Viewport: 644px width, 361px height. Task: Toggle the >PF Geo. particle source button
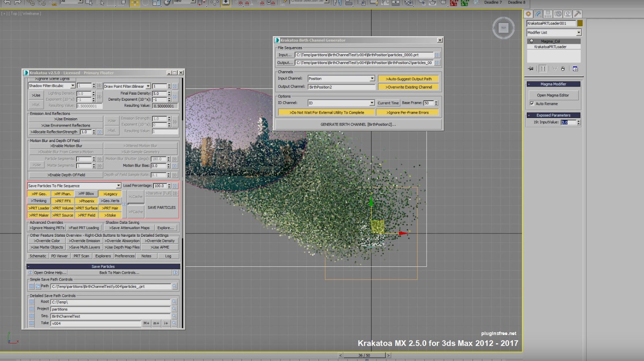pyautogui.click(x=39, y=194)
